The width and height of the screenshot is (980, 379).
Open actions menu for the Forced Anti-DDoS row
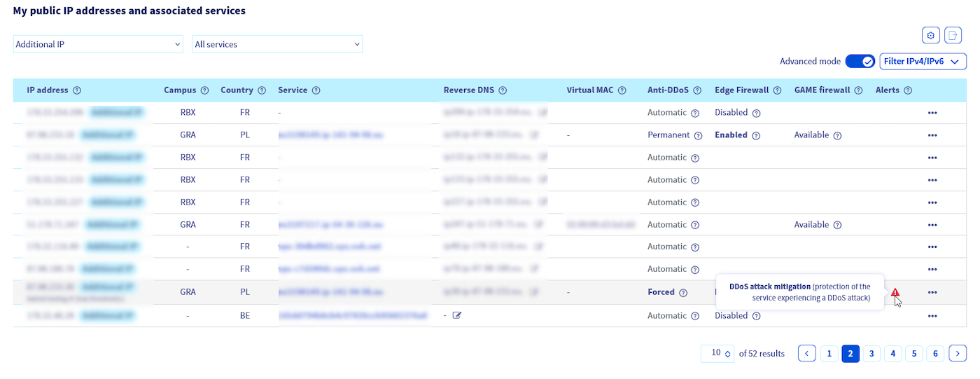coord(932,292)
